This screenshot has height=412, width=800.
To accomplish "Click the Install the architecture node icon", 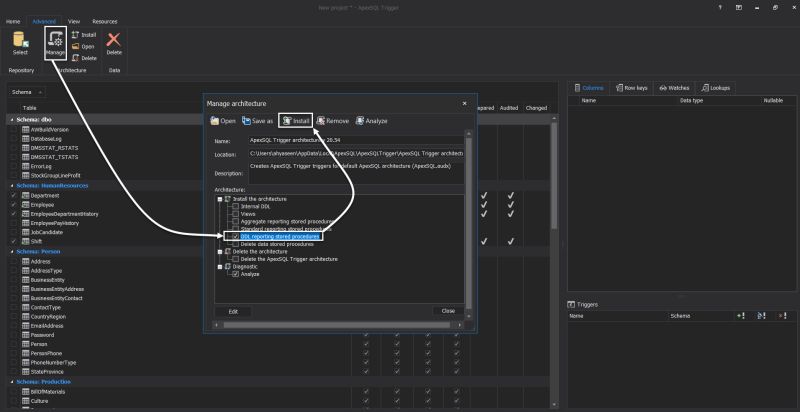I will [228, 199].
